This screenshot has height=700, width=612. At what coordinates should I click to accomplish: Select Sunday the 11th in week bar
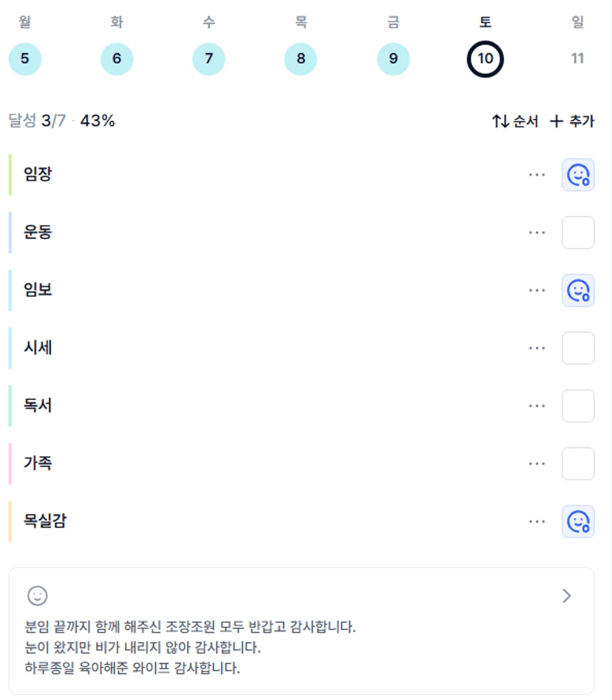click(x=577, y=58)
